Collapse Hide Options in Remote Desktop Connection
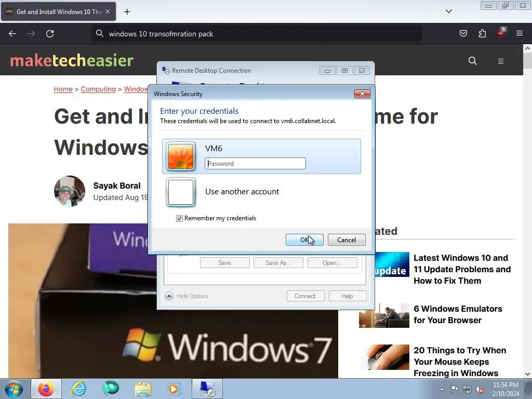 point(187,296)
